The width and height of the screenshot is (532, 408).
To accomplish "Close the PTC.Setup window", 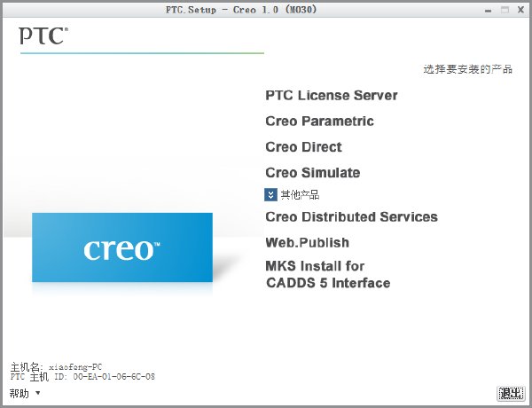I will [520, 10].
